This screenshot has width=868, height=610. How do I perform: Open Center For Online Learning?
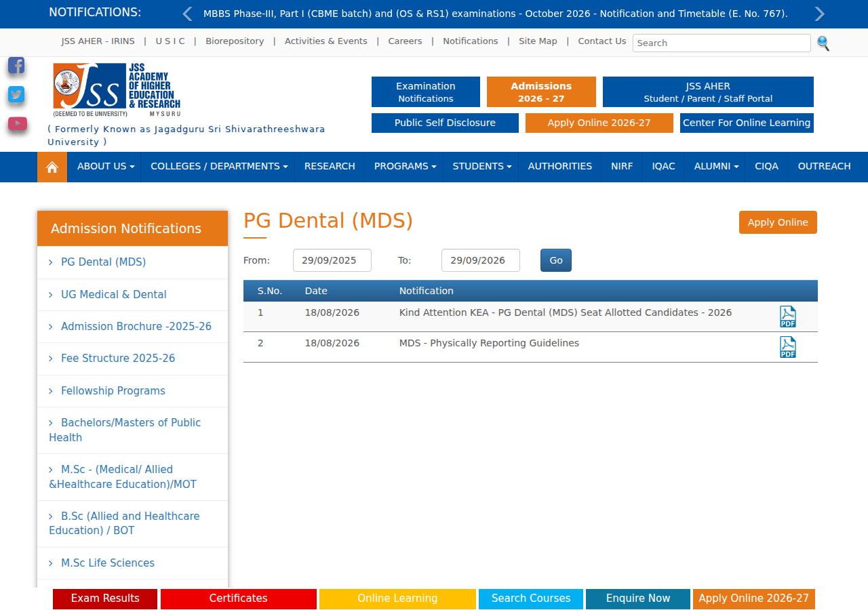(747, 123)
